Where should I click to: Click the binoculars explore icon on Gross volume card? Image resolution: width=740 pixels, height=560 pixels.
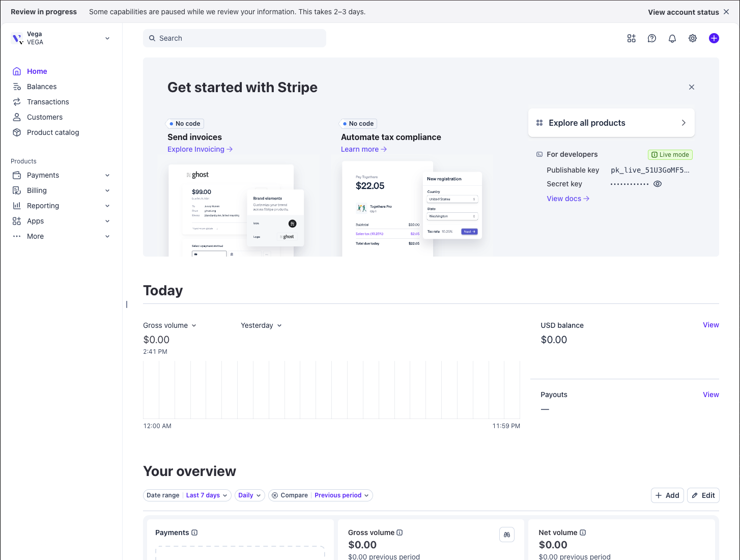pyautogui.click(x=507, y=535)
